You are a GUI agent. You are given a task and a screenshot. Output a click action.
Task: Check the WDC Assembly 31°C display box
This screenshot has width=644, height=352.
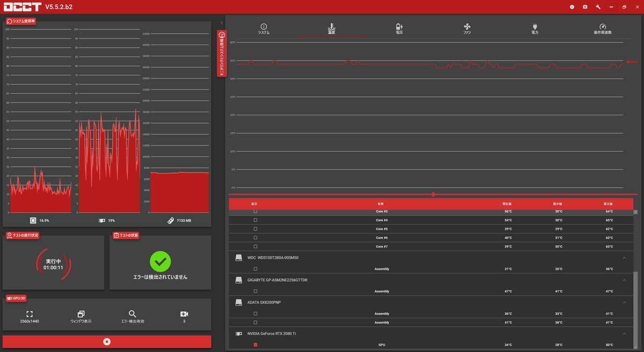(255, 269)
